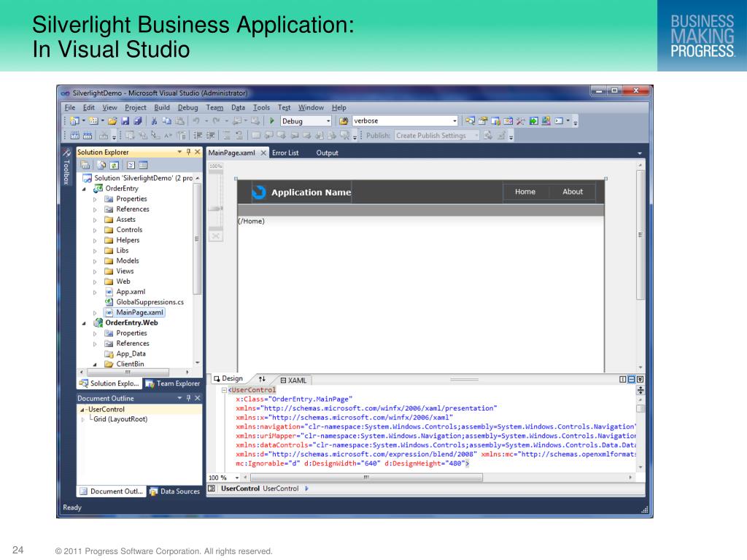747x560 pixels.
Task: Click the XAML pane horizontal scrollbar
Action: click(x=366, y=477)
